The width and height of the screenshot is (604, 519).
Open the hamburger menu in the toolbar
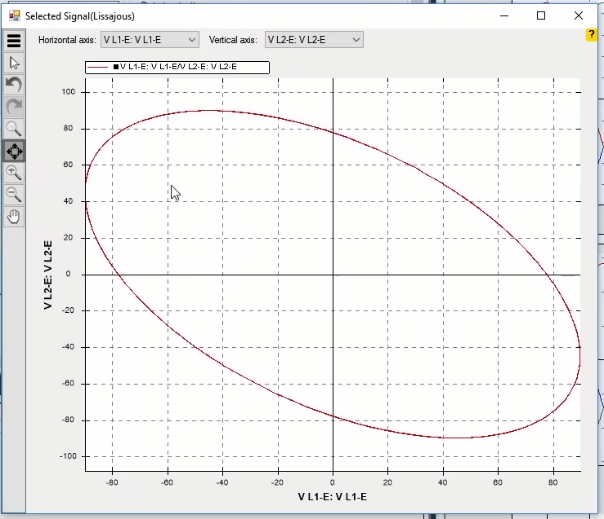coord(14,41)
